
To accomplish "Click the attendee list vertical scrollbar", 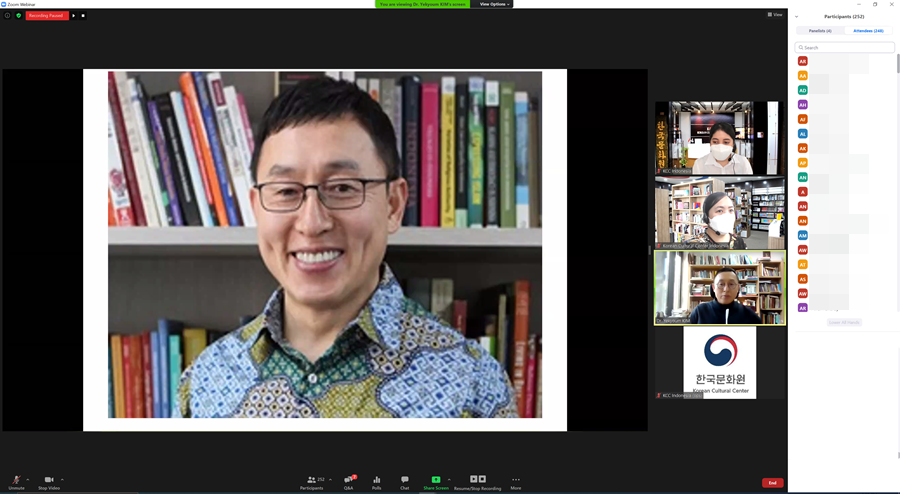I will [898, 63].
